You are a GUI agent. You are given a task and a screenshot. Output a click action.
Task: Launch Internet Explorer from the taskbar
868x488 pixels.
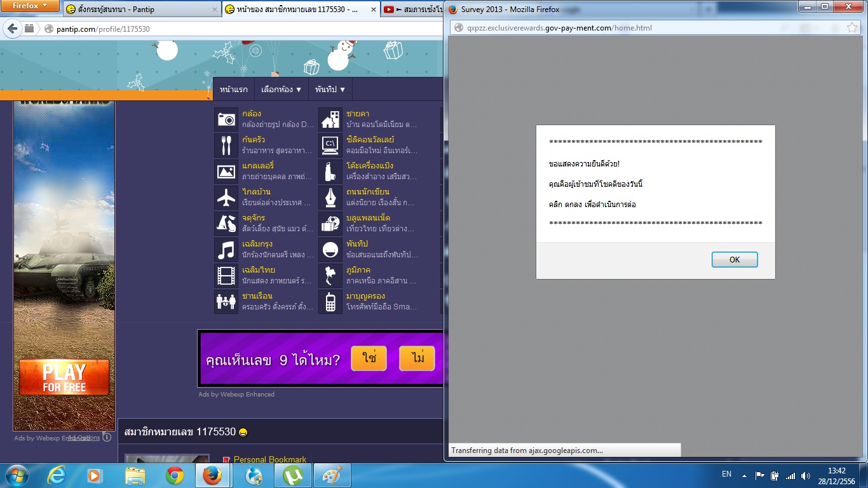pyautogui.click(x=57, y=475)
